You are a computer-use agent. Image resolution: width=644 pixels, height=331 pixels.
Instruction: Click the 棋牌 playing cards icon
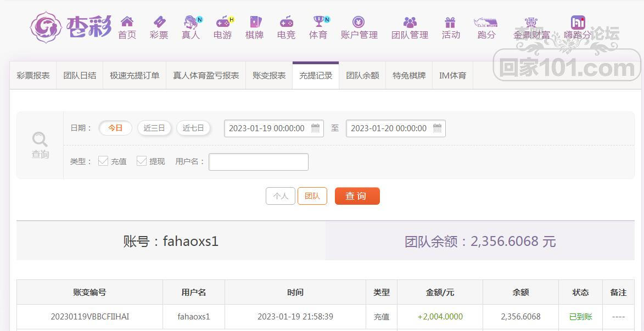[255, 22]
